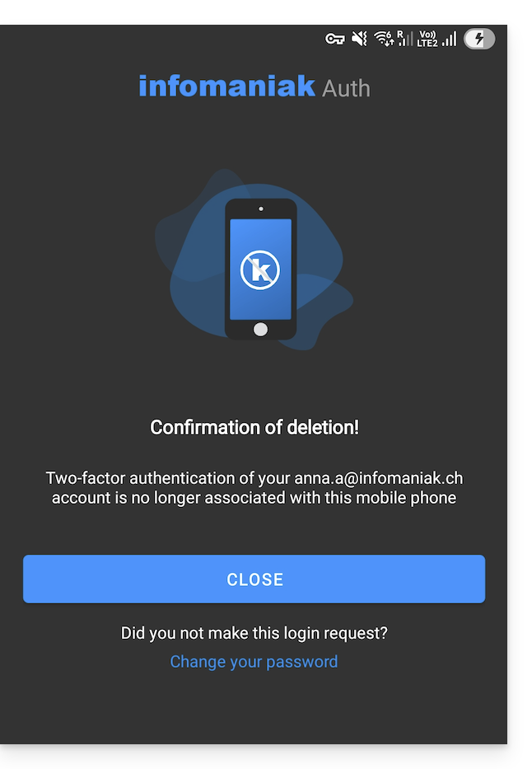Click the infomaniak logo text
This screenshot has height=769, width=532.
point(226,86)
